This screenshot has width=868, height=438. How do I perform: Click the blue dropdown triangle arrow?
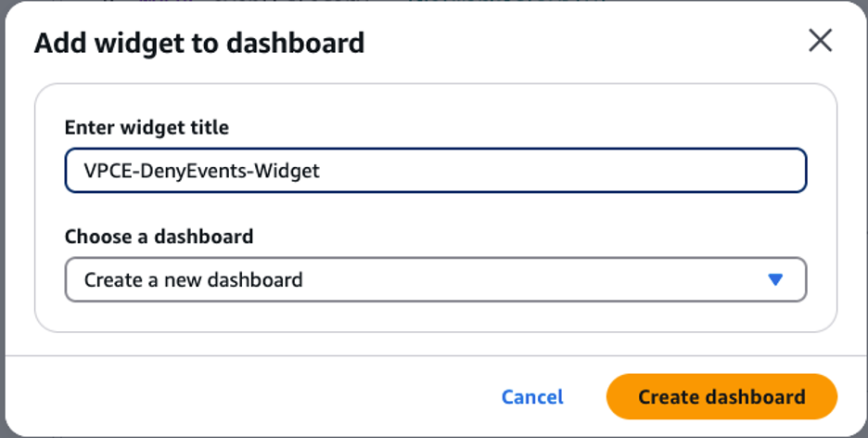click(x=776, y=279)
